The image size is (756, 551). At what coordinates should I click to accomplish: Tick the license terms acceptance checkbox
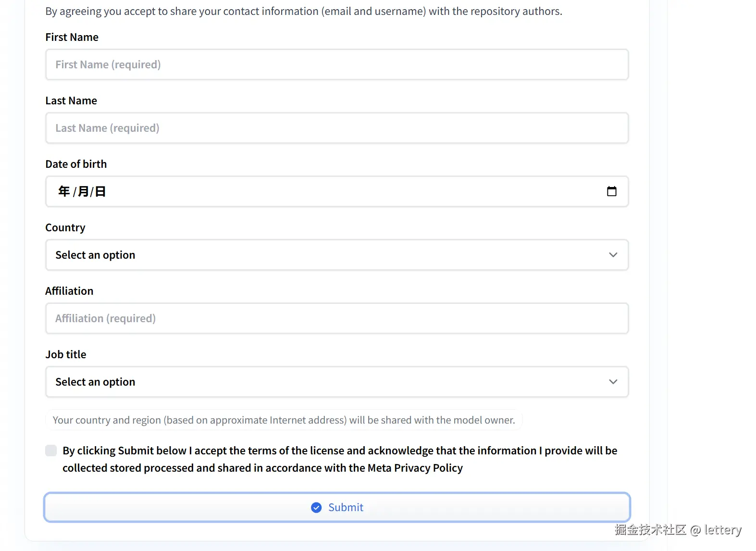[x=51, y=451]
